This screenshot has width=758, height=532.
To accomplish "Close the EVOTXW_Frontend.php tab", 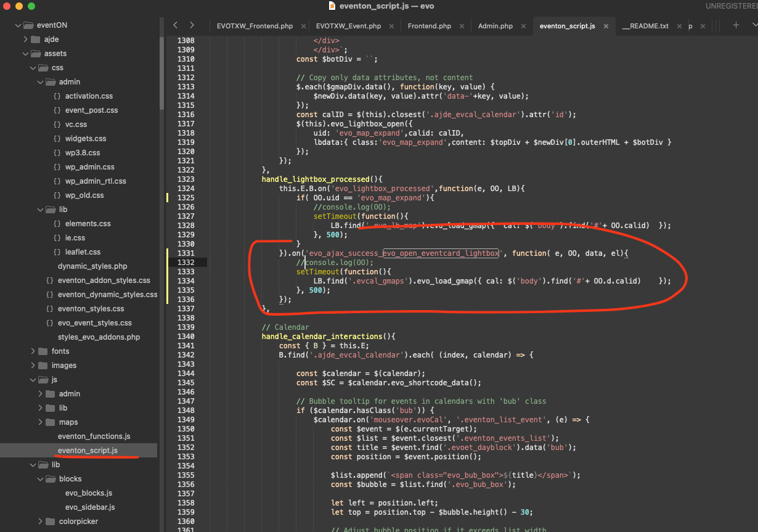I will 303,27.
